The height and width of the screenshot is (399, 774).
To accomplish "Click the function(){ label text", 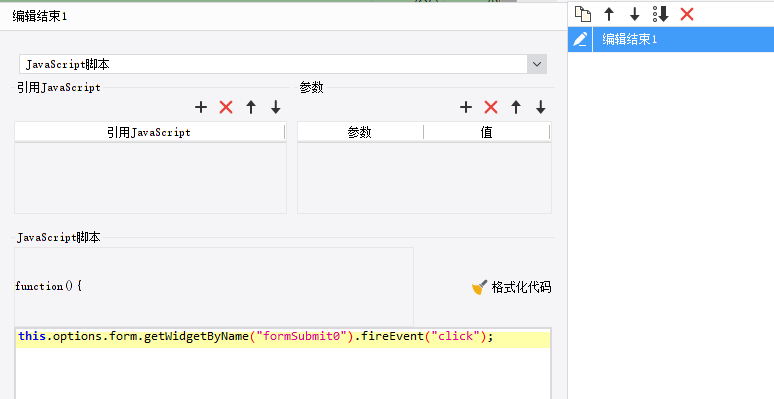I will tap(48, 286).
